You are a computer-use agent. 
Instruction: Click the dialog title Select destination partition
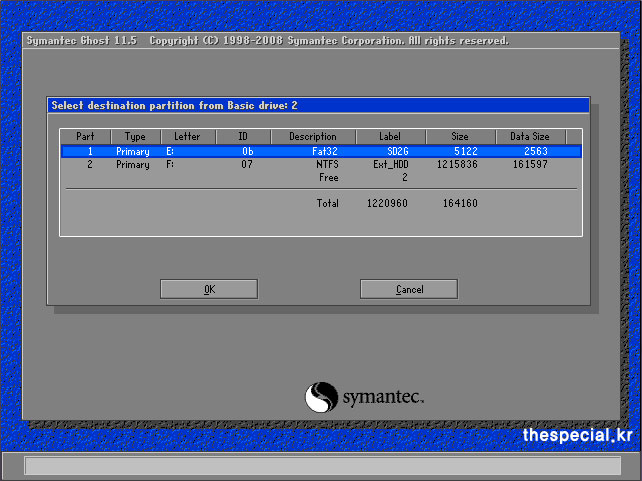click(174, 106)
